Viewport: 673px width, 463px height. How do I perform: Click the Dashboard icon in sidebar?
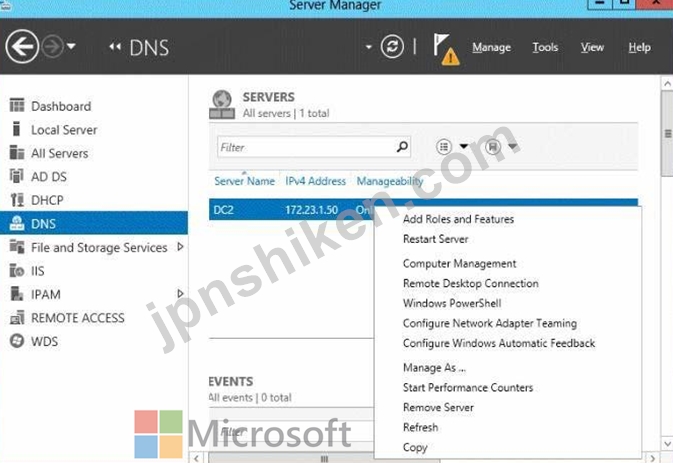tap(17, 105)
